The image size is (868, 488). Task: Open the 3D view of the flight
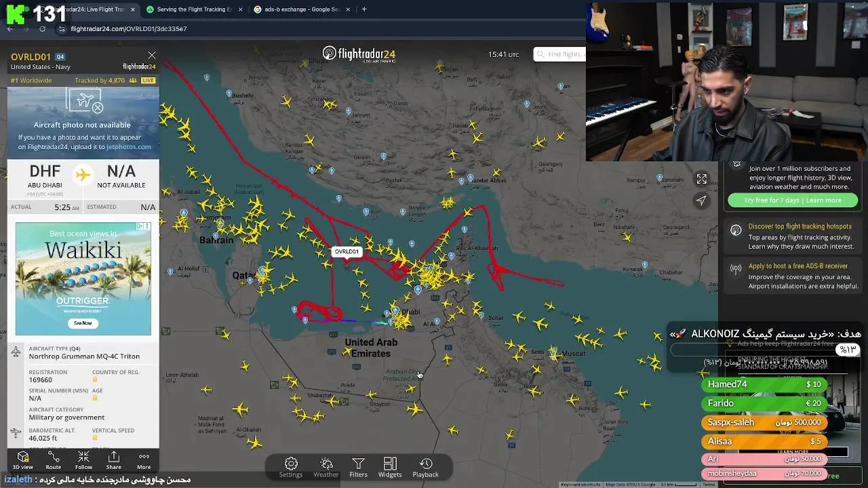[22, 461]
